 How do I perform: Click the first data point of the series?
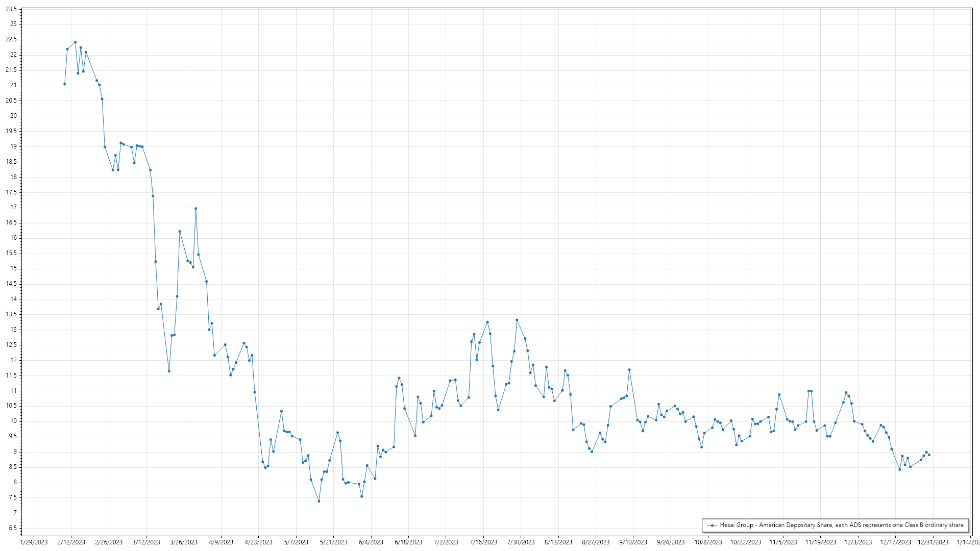(x=64, y=84)
